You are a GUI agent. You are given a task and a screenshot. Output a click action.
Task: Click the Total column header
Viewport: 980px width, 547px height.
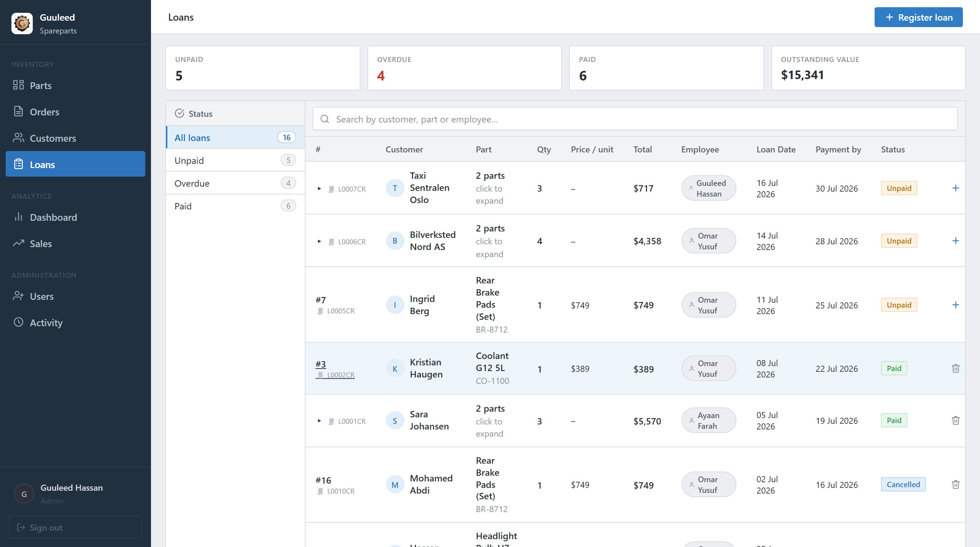tap(642, 150)
